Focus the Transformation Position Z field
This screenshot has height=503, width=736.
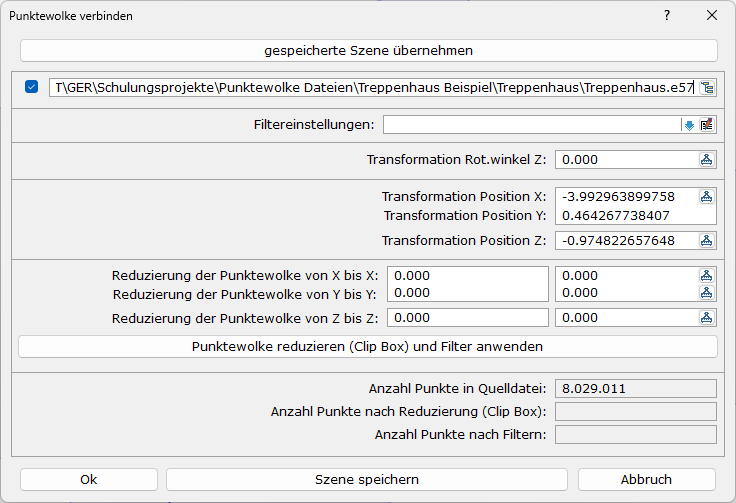click(x=626, y=240)
